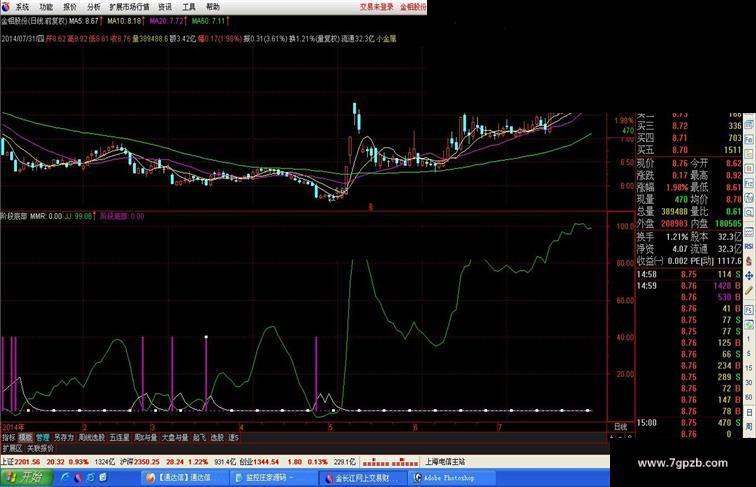Select the 指标 tab
This screenshot has height=487, width=756.
tap(9, 437)
